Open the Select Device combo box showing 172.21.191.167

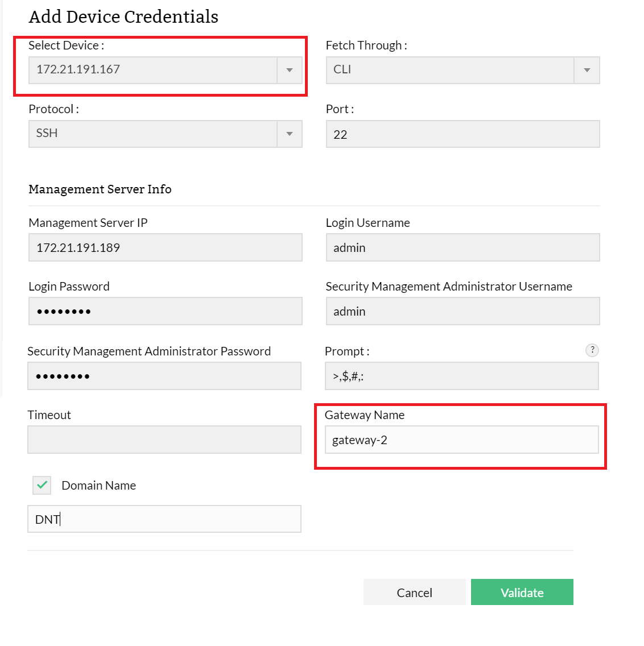[152, 70]
